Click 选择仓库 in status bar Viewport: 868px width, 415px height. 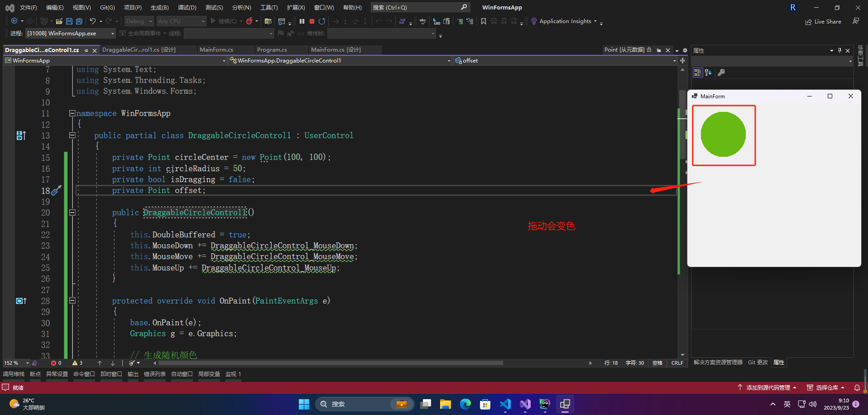click(x=826, y=388)
